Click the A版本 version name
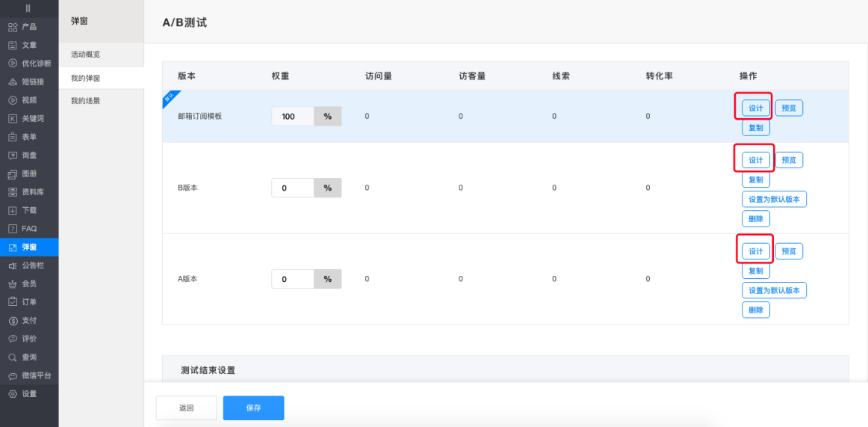Image resolution: width=868 pixels, height=427 pixels. (x=187, y=279)
